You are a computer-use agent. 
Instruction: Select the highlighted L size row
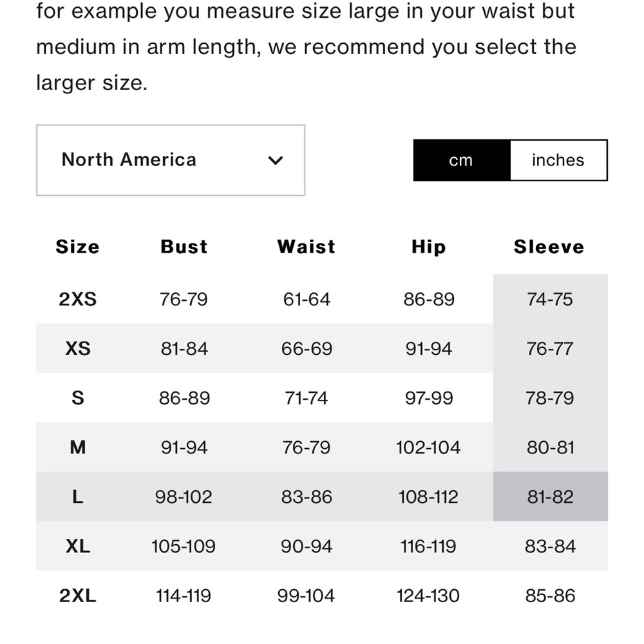pyautogui.click(x=77, y=497)
